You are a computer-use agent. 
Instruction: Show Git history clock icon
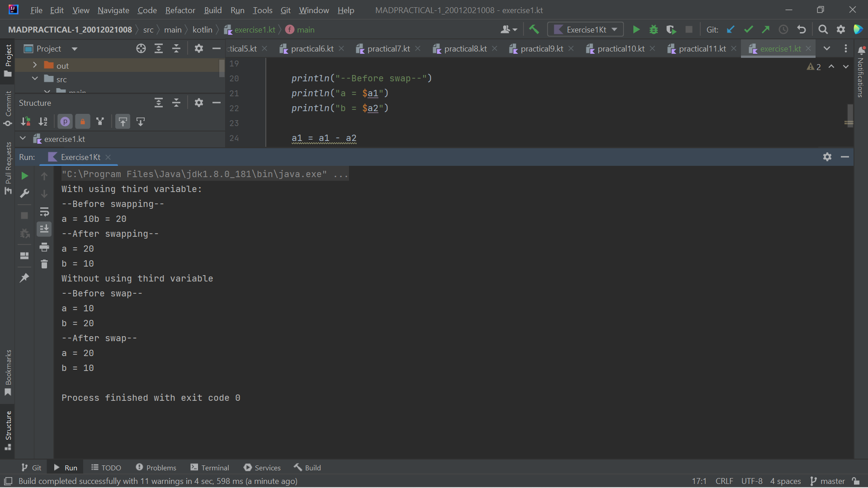[x=783, y=30]
